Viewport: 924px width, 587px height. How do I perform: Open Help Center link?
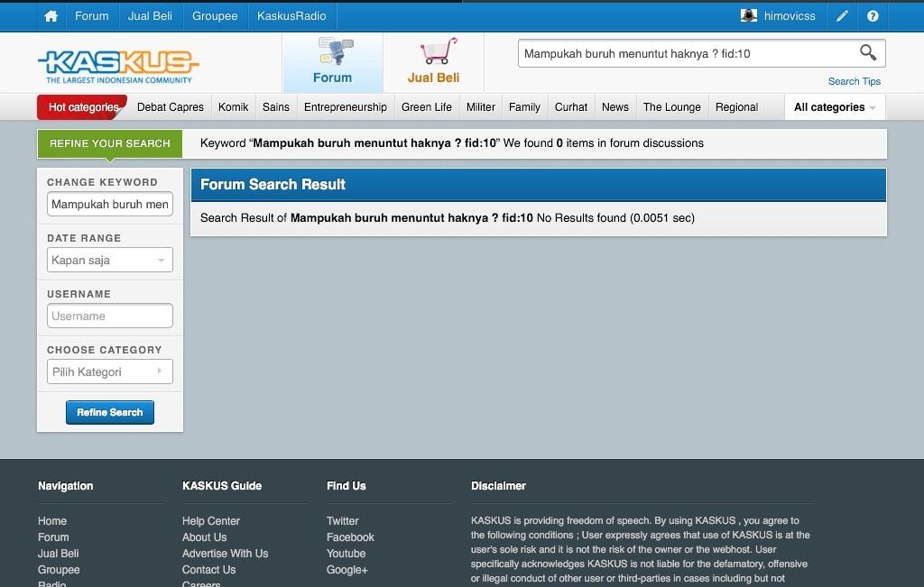pos(211,521)
